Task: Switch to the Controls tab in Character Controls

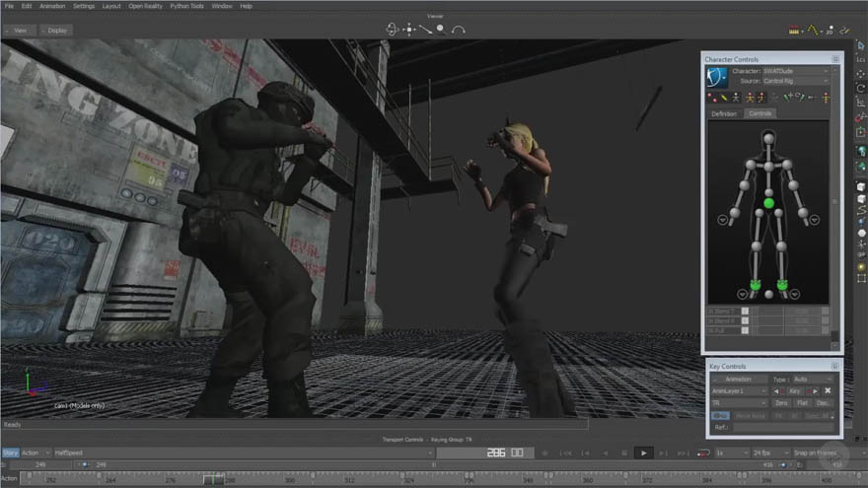Action: (760, 113)
